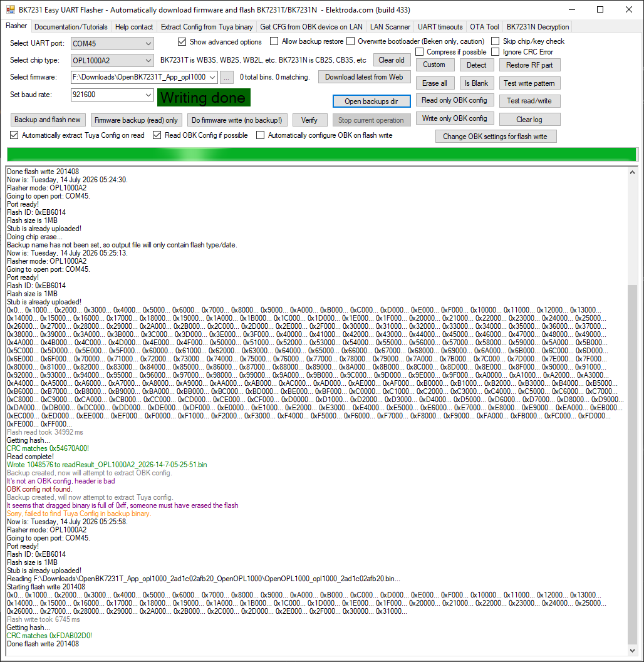Click Write only OBK config button
The height and width of the screenshot is (662, 644).
[x=454, y=118]
